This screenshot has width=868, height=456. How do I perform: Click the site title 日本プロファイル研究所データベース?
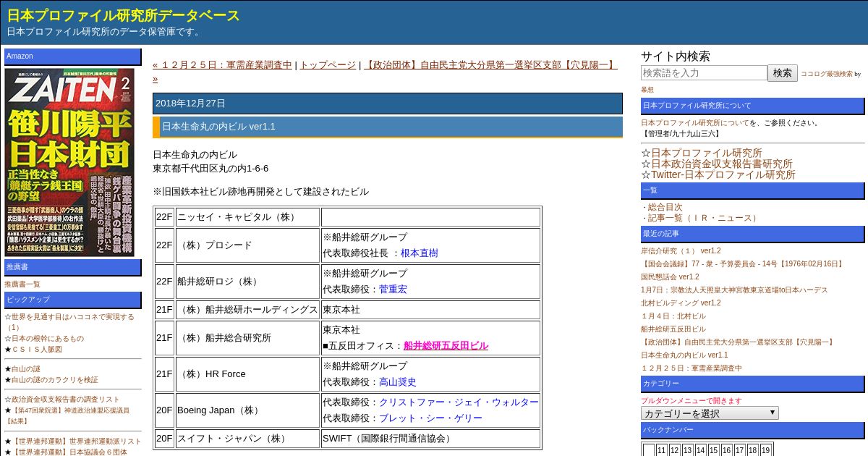pos(123,15)
